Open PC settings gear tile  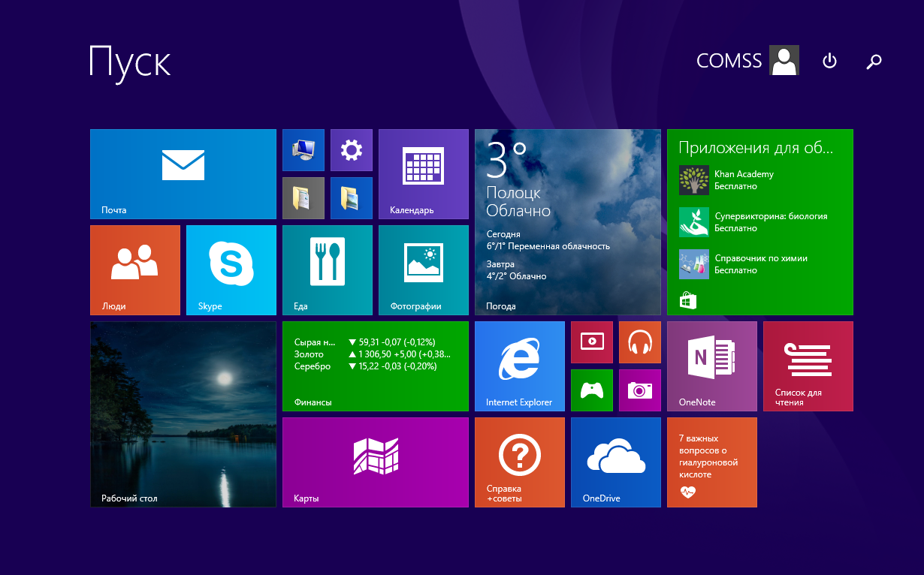click(x=351, y=150)
